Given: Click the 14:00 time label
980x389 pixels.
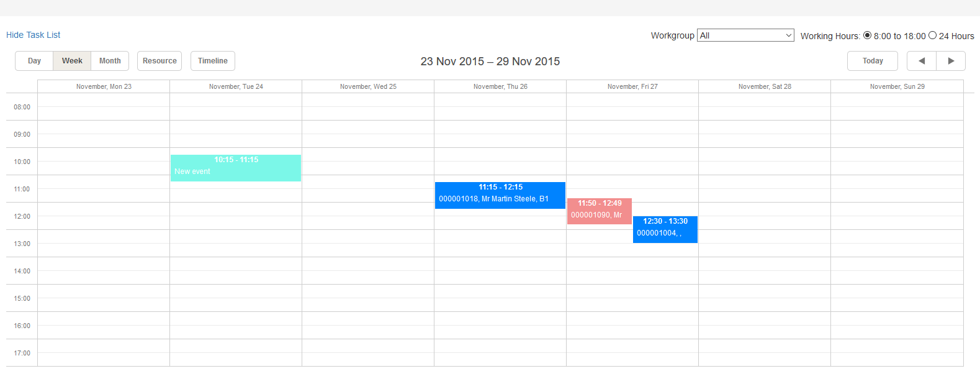Looking at the screenshot, I should click(x=22, y=271).
